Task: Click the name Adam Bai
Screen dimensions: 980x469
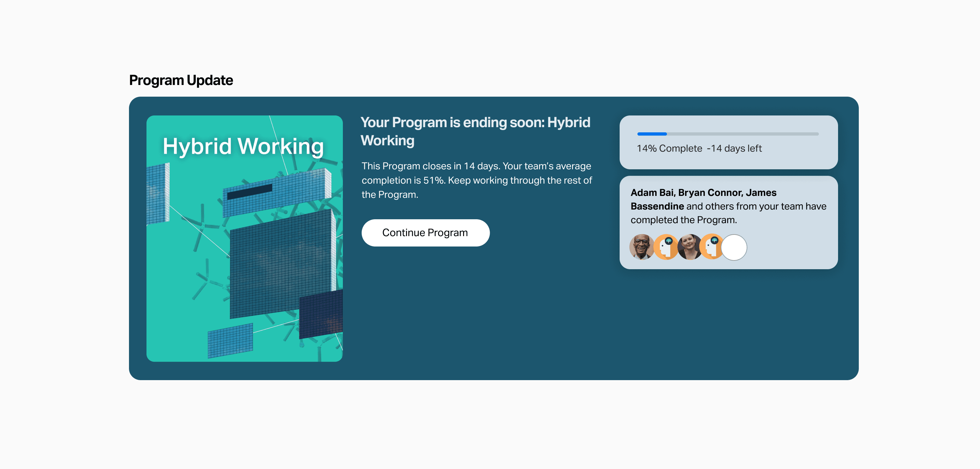Action: coord(652,193)
